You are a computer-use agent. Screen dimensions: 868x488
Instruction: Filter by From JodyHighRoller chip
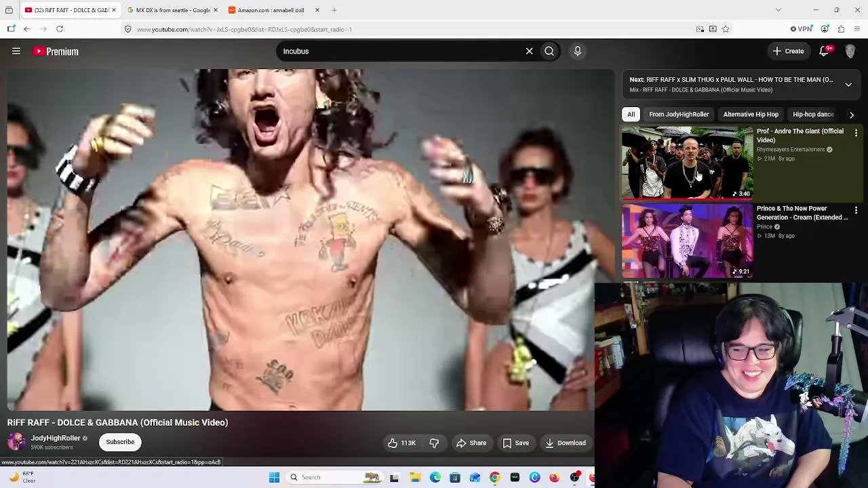679,115
